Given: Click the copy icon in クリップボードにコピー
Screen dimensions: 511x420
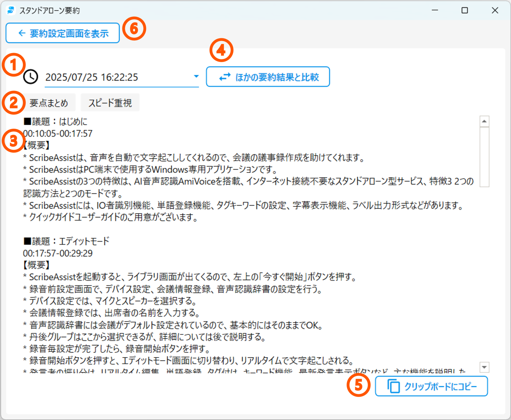Looking at the screenshot, I should click(x=393, y=386).
